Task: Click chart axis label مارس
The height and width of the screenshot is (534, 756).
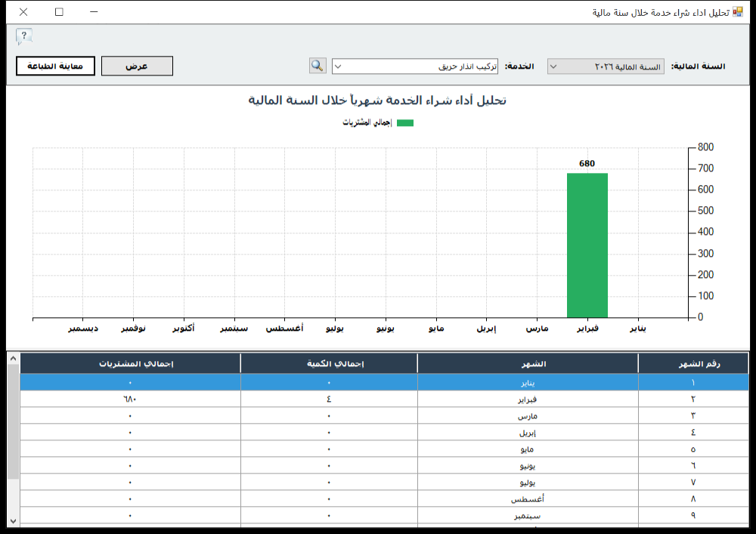Action: pyautogui.click(x=537, y=329)
